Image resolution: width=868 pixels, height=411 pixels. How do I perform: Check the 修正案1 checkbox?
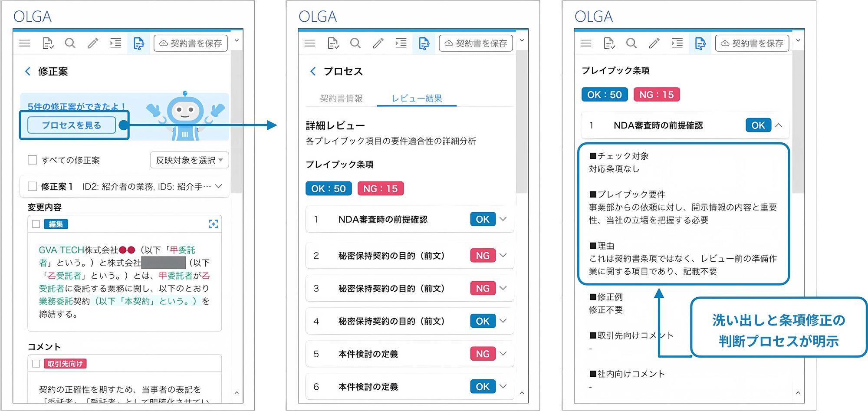[x=33, y=186]
